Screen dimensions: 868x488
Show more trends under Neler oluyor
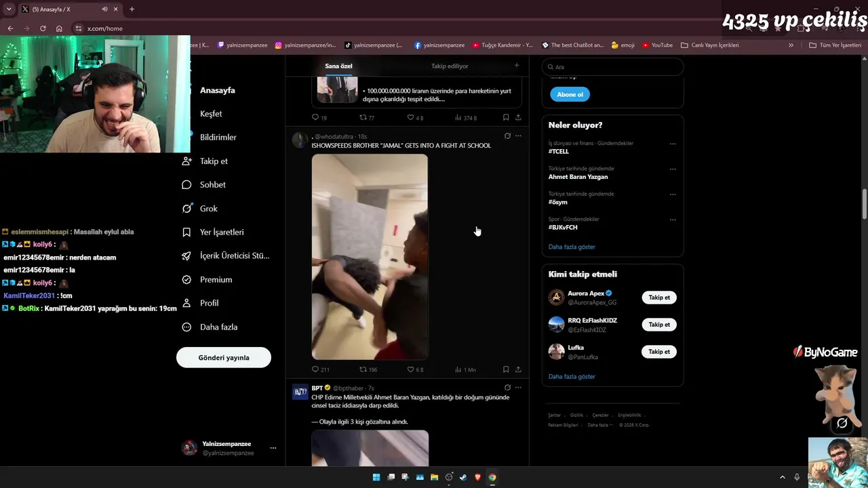coord(572,247)
